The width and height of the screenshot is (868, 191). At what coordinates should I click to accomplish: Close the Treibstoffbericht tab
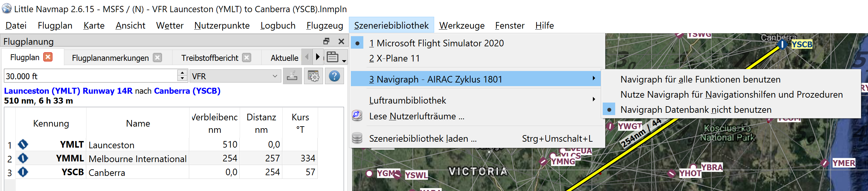tap(247, 58)
